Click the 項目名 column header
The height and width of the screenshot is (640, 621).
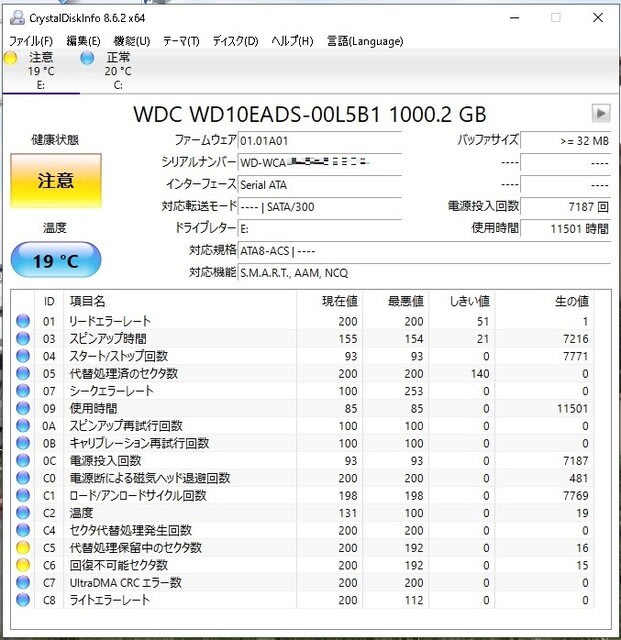[x=180, y=301]
